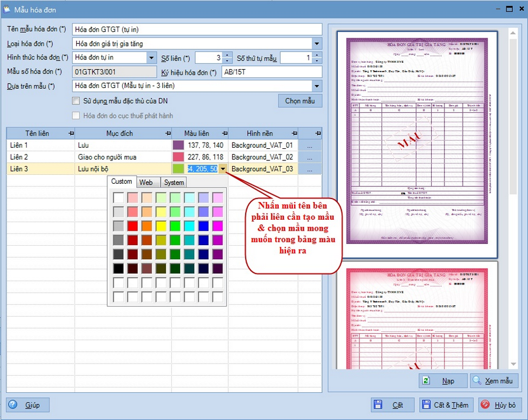Click Liên 3 green color swatch
This screenshot has width=528, height=420.
[x=179, y=169]
